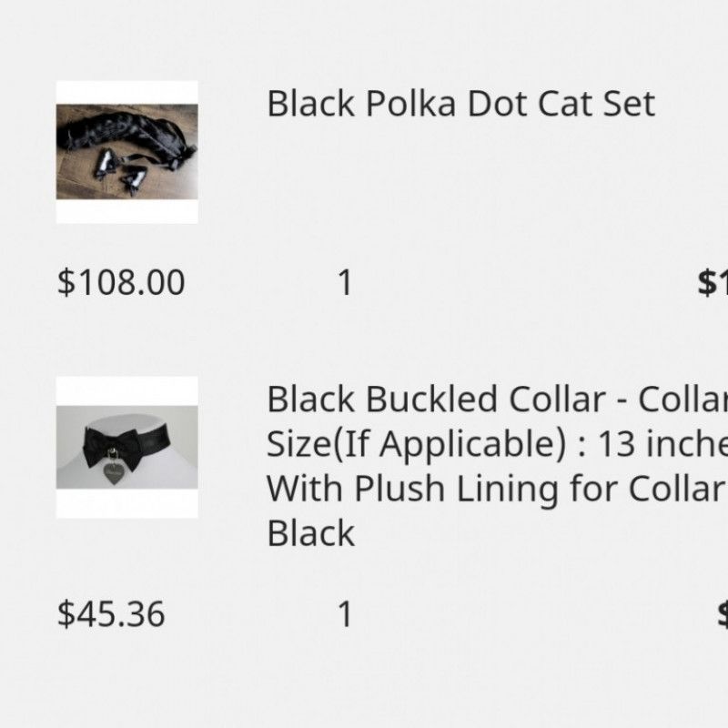Click the cat set row subtotal amount
The width and height of the screenshot is (728, 728).
coord(713,283)
